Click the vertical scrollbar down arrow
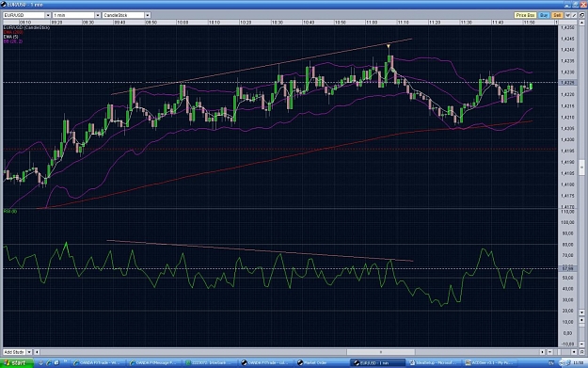This screenshot has height=368, width=588. click(582, 312)
